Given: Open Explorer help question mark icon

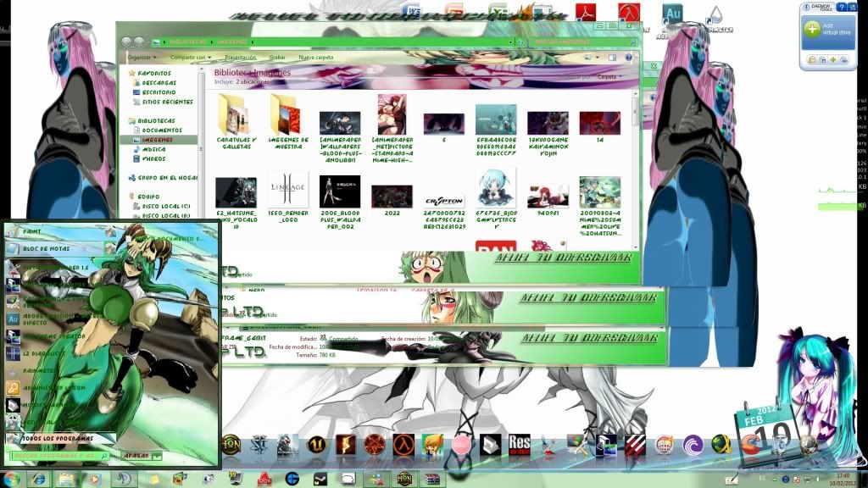Looking at the screenshot, I should pyautogui.click(x=628, y=57).
